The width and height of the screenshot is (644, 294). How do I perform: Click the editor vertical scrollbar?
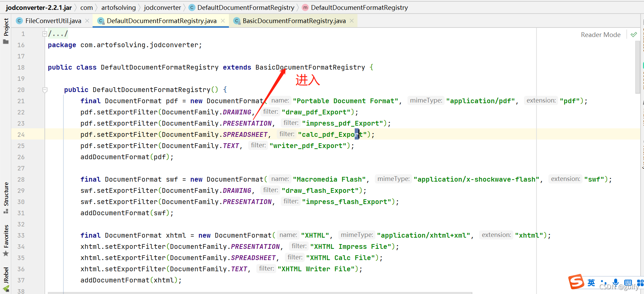(637, 67)
